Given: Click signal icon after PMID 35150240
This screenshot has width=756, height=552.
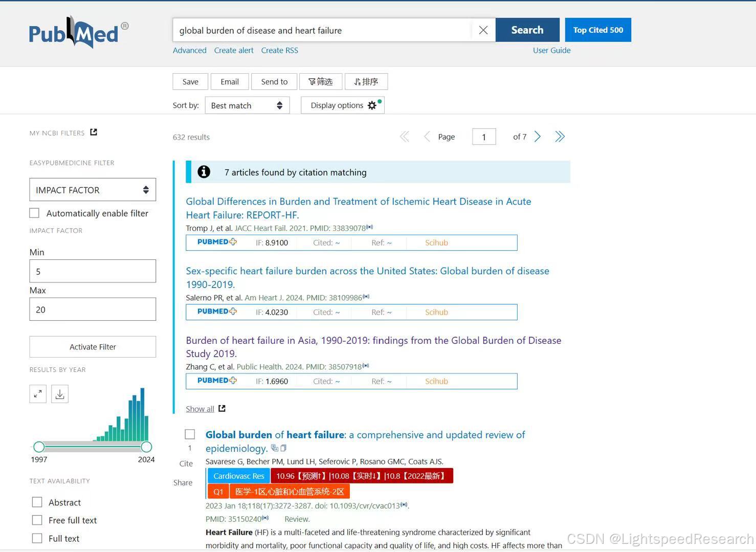Looking at the screenshot, I should [x=265, y=518].
